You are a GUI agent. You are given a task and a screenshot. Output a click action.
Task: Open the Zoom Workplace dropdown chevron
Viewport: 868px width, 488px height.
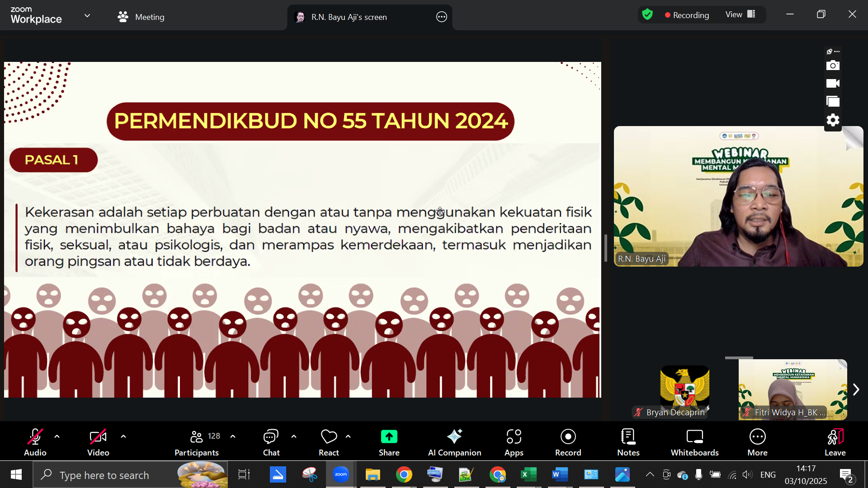coord(87,15)
